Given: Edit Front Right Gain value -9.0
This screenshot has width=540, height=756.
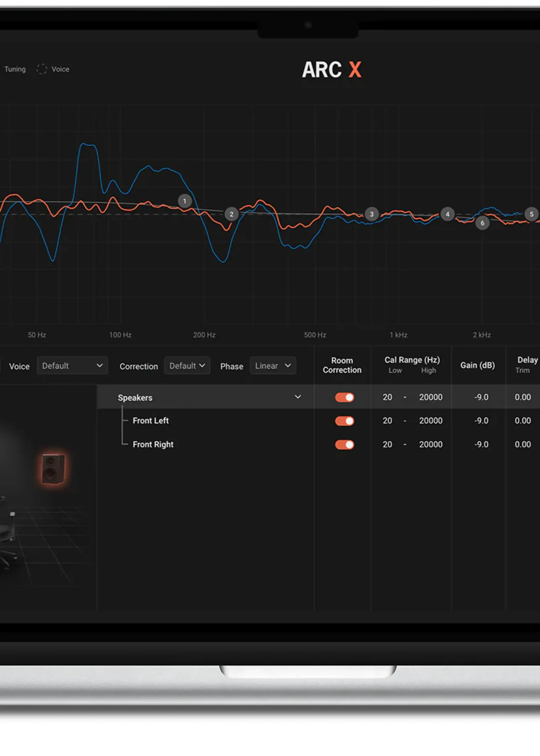Looking at the screenshot, I should (481, 444).
